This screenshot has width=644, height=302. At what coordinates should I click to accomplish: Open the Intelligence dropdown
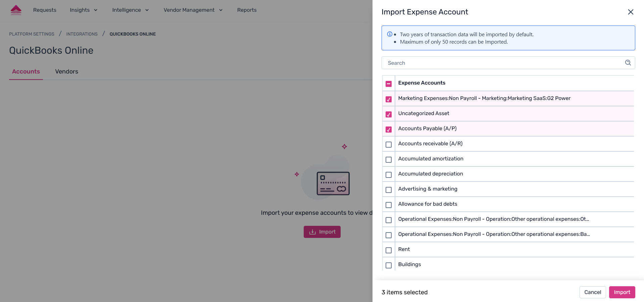[130, 10]
